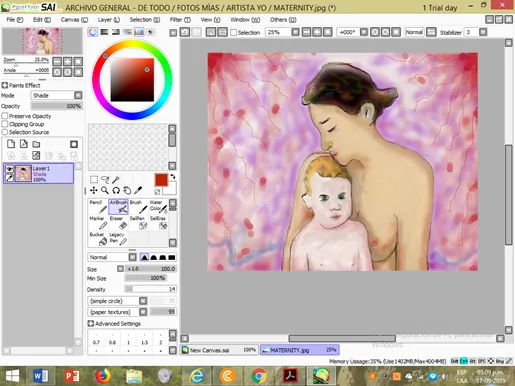Select the SelEras tool
515x386 pixels.
158,223
